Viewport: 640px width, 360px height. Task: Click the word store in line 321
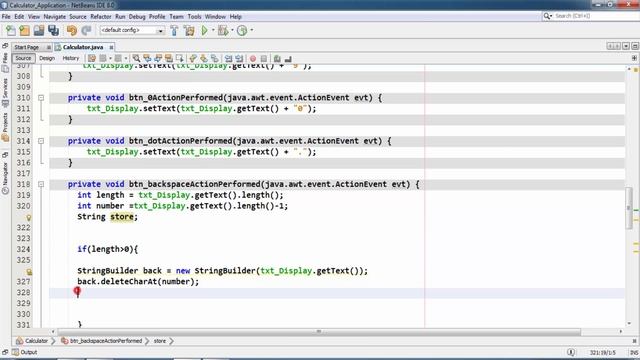pos(122,217)
